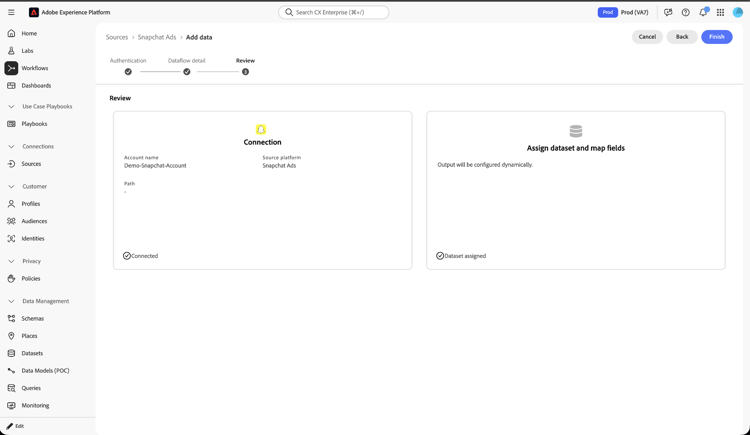Click the Sources breadcrumb link
The width and height of the screenshot is (750, 435).
[x=117, y=37]
